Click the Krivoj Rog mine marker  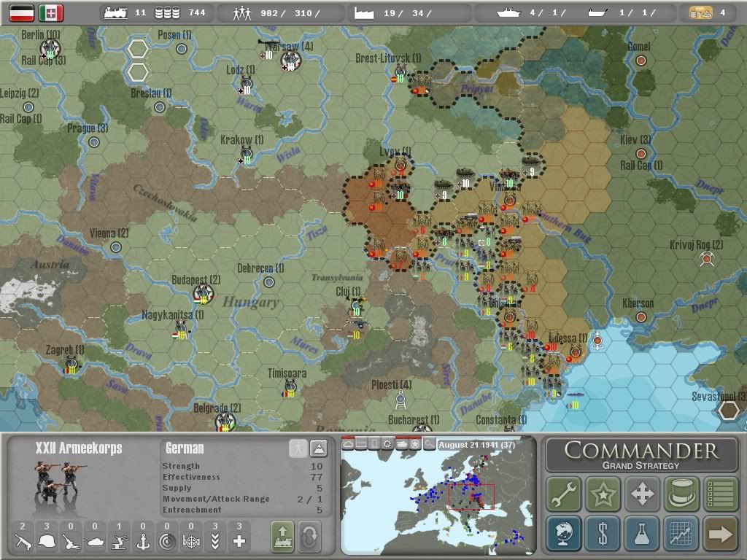[x=707, y=259]
